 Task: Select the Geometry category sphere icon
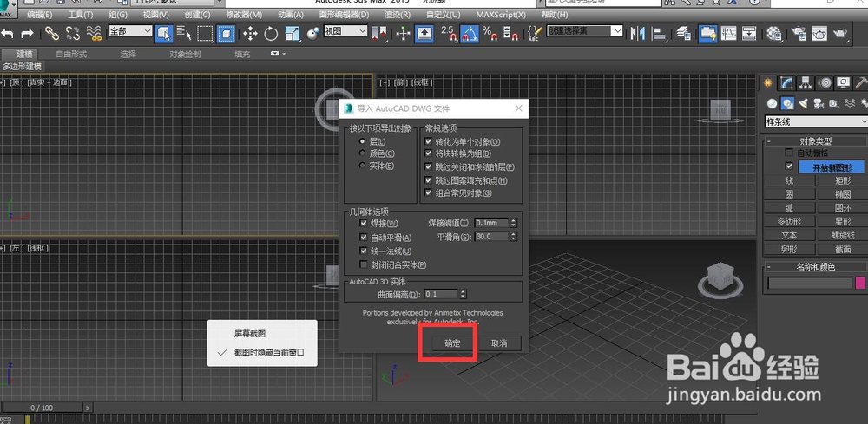click(x=772, y=103)
